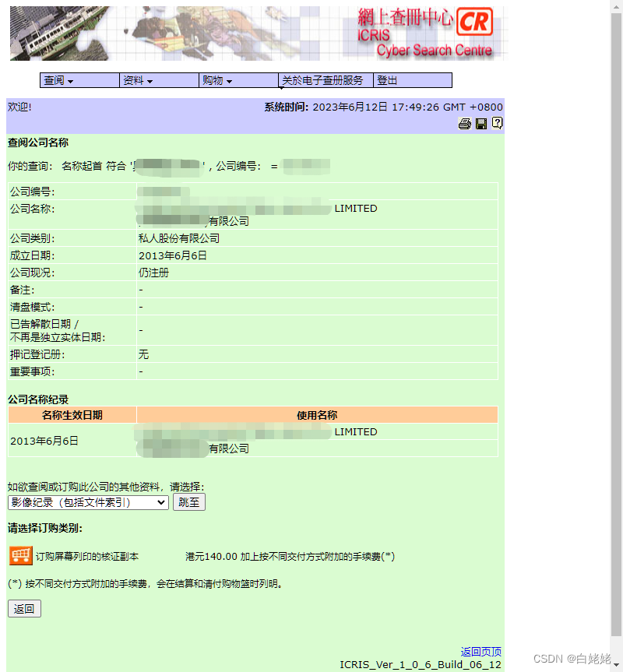Click the 请选择订购类别 heading
Viewport: 623px width, 672px height.
(45, 528)
